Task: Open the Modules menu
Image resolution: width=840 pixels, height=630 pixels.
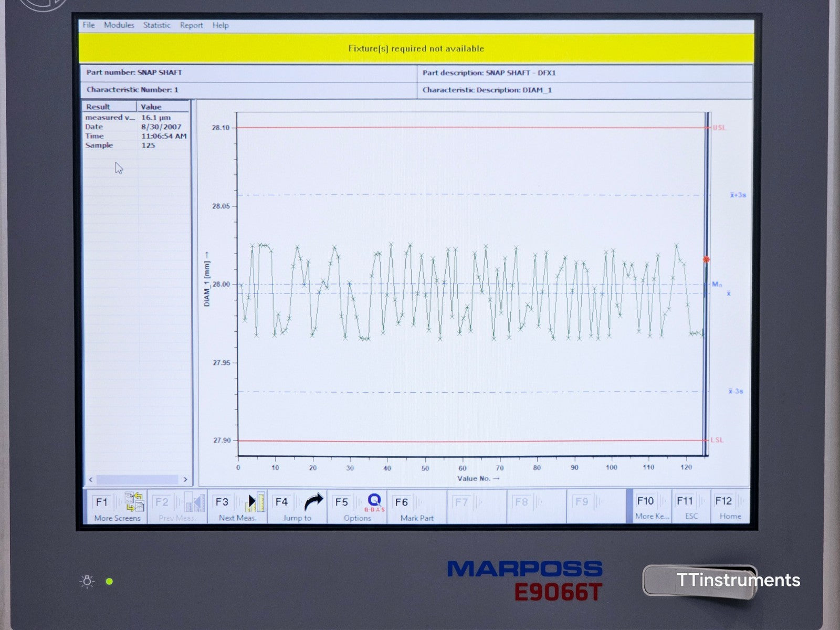Action: point(119,25)
